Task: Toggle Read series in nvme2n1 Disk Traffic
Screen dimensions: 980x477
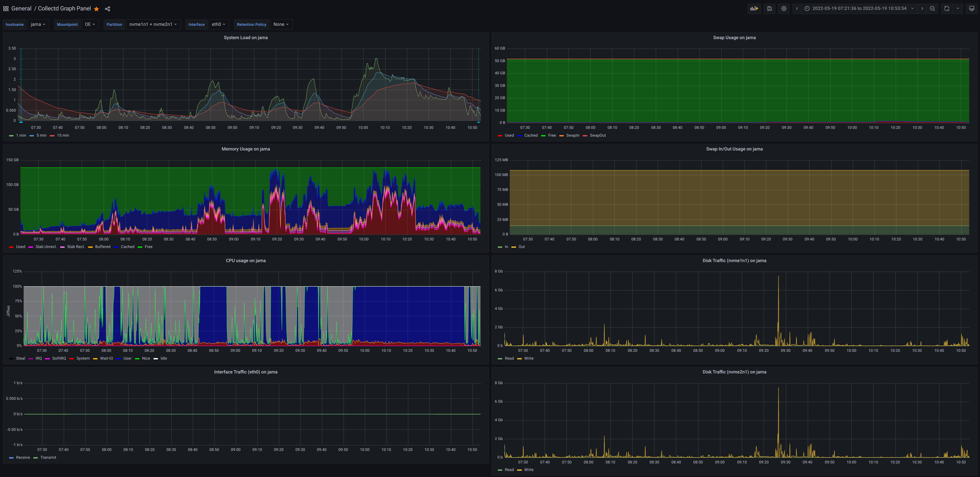Action: coord(509,470)
